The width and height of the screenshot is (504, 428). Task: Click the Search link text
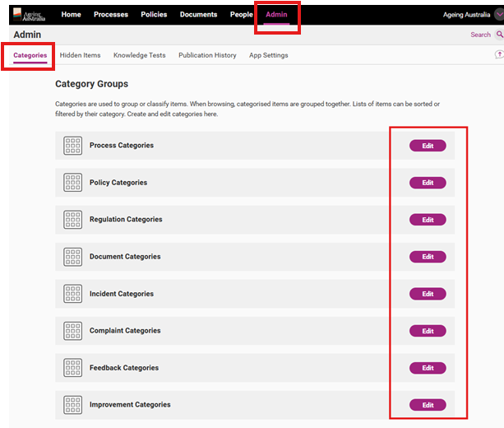pyautogui.click(x=480, y=35)
